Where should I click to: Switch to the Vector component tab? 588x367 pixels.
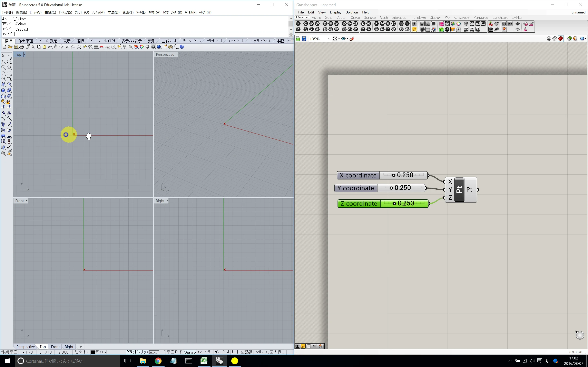pos(341,18)
